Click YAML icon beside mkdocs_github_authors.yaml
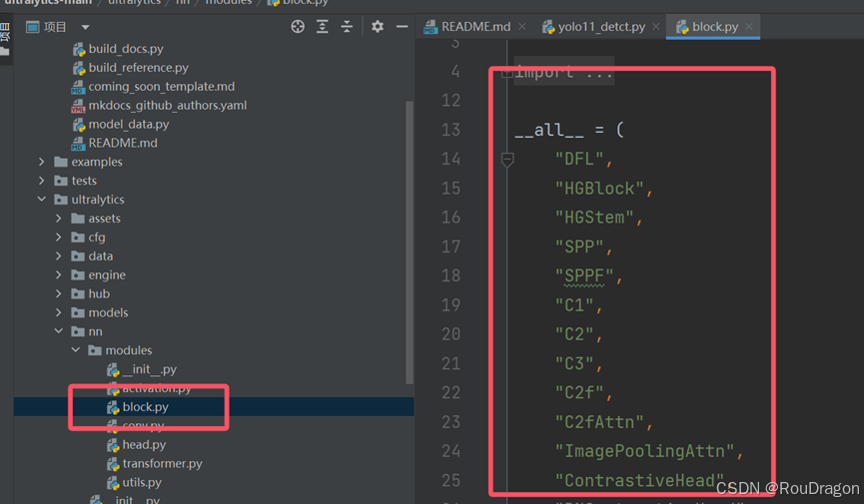 click(x=78, y=106)
